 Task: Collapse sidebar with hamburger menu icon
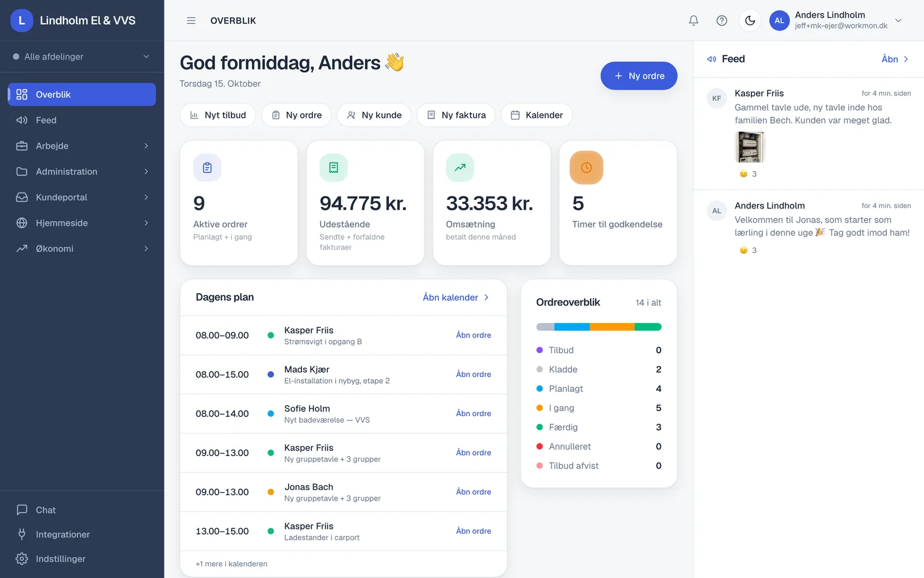click(x=191, y=20)
